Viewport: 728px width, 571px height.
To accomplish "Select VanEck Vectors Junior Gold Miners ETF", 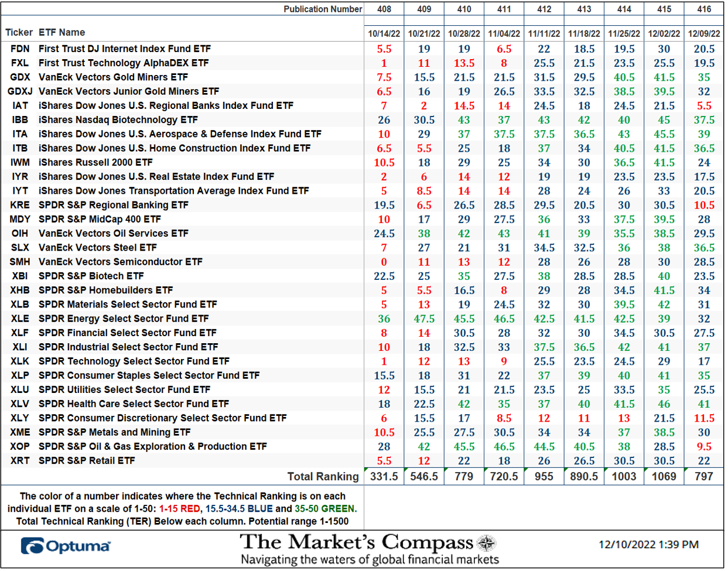I will (129, 91).
